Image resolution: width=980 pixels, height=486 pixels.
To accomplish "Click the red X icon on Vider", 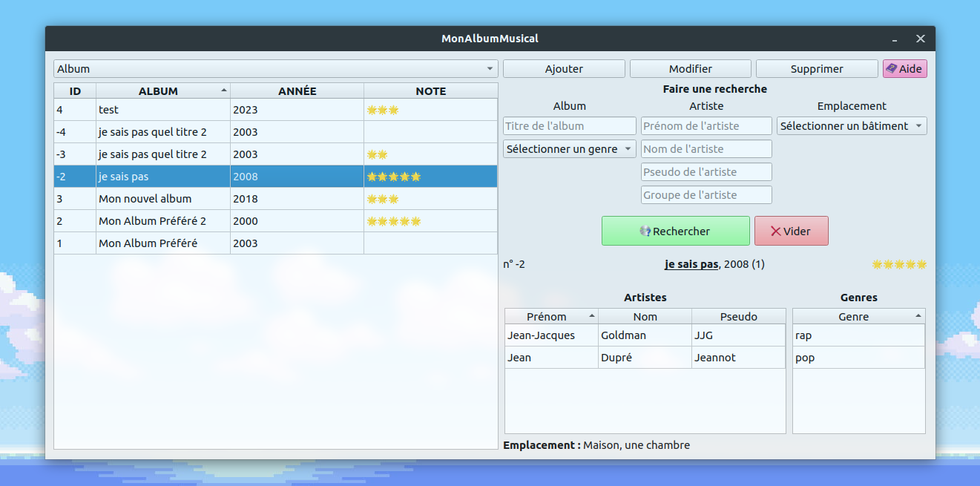I will click(776, 231).
